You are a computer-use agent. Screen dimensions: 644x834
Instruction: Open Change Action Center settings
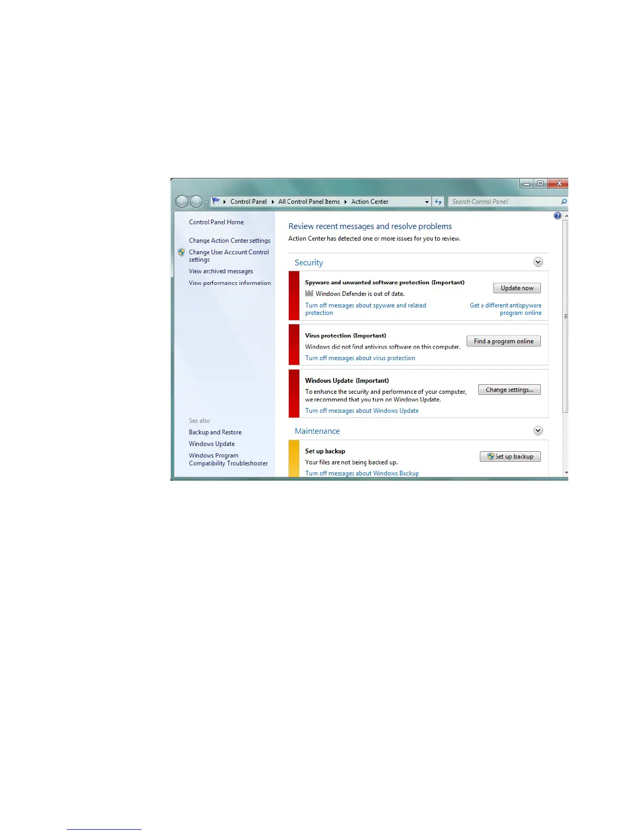click(229, 241)
